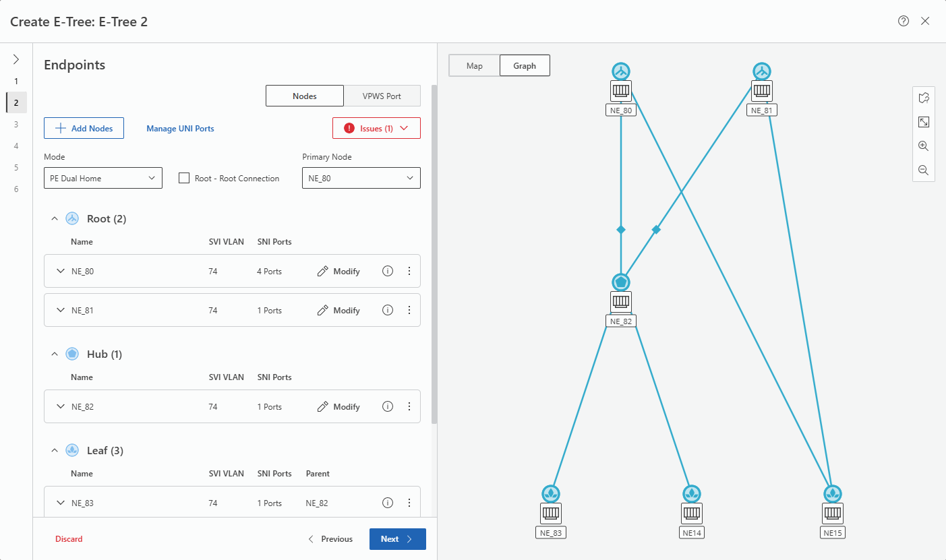The image size is (946, 560).
Task: Click the endpoints panel vertical scrollbar
Action: pos(434,256)
